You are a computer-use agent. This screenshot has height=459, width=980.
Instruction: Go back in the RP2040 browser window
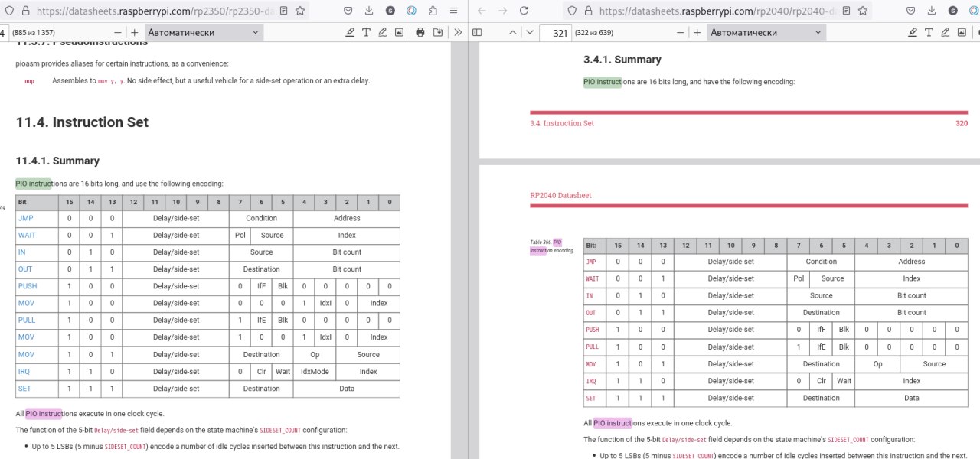click(482, 11)
